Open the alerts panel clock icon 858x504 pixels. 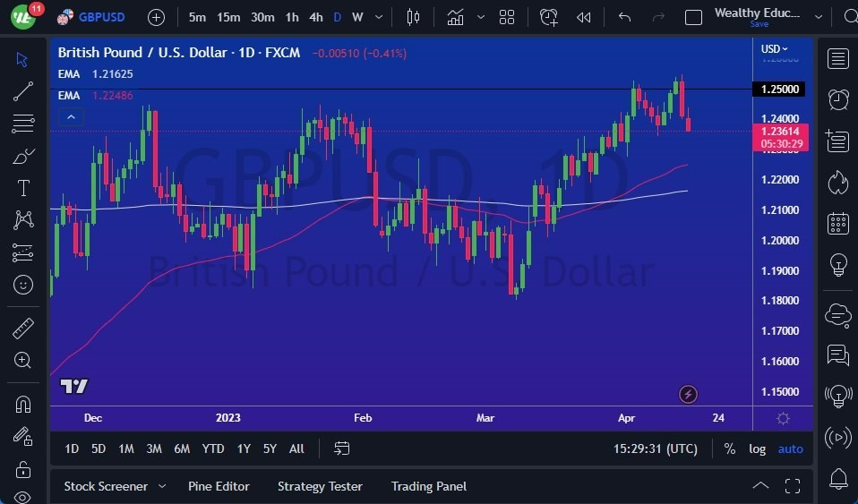837,99
